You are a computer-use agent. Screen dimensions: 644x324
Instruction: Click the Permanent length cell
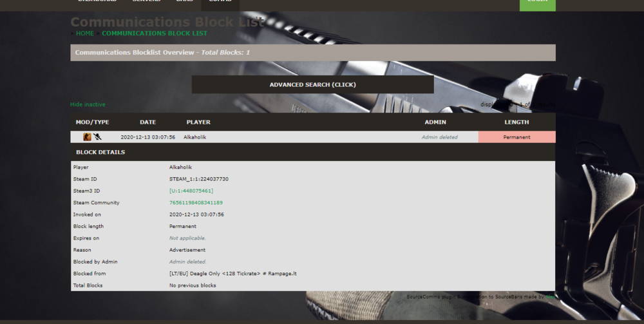point(516,137)
